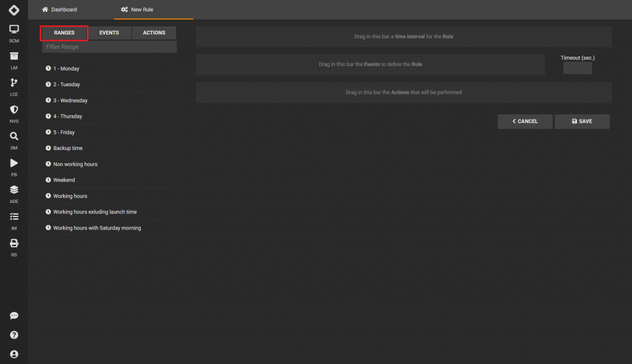Switch to the Dashboard tab

click(x=60, y=9)
